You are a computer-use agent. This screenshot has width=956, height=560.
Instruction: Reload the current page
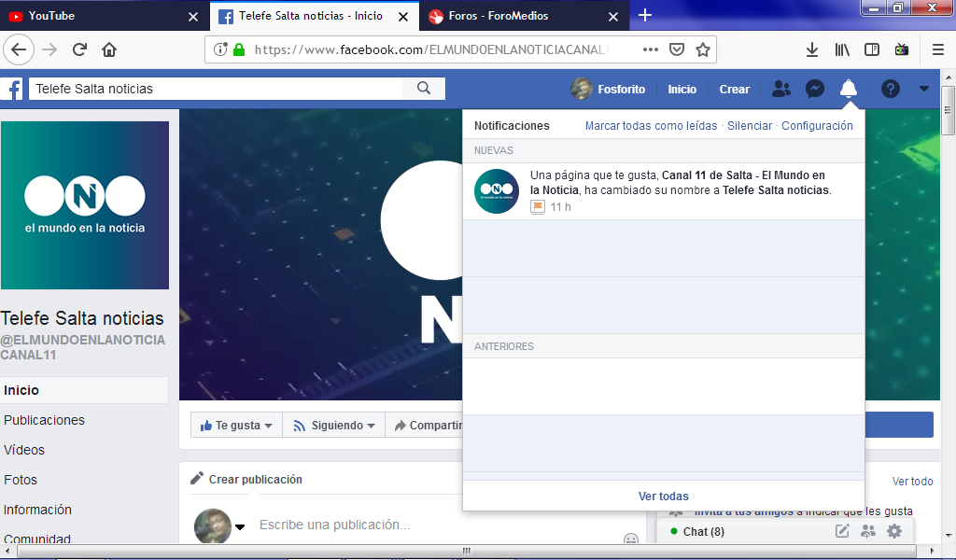click(79, 49)
